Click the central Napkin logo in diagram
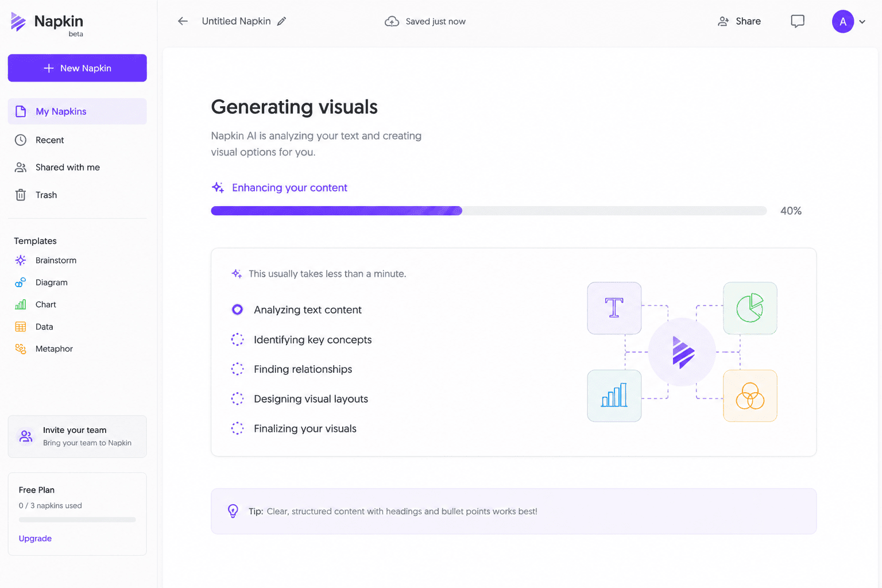 point(682,352)
